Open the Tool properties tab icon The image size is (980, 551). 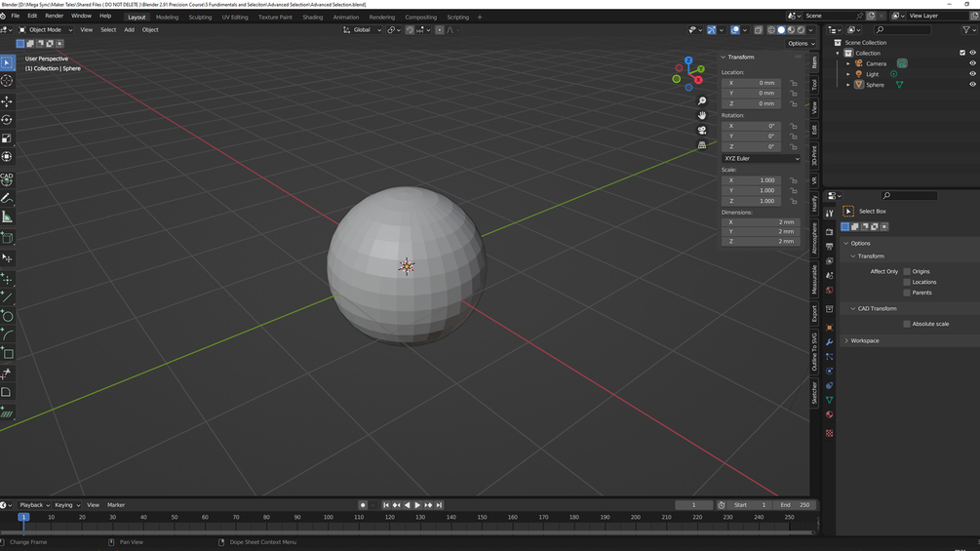pyautogui.click(x=830, y=214)
